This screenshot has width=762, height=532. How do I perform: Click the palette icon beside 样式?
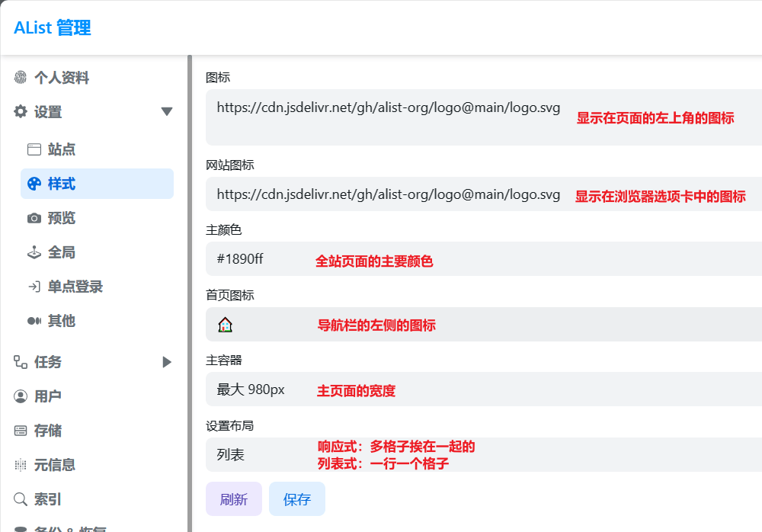(34, 184)
